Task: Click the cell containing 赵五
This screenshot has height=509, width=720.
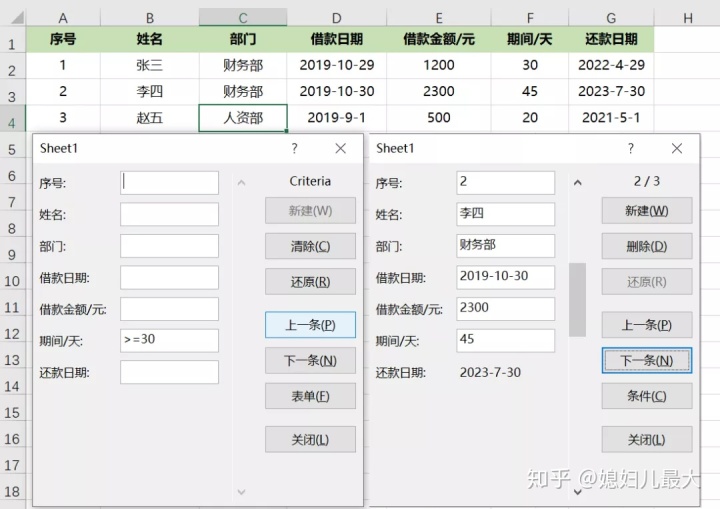Action: (x=150, y=118)
